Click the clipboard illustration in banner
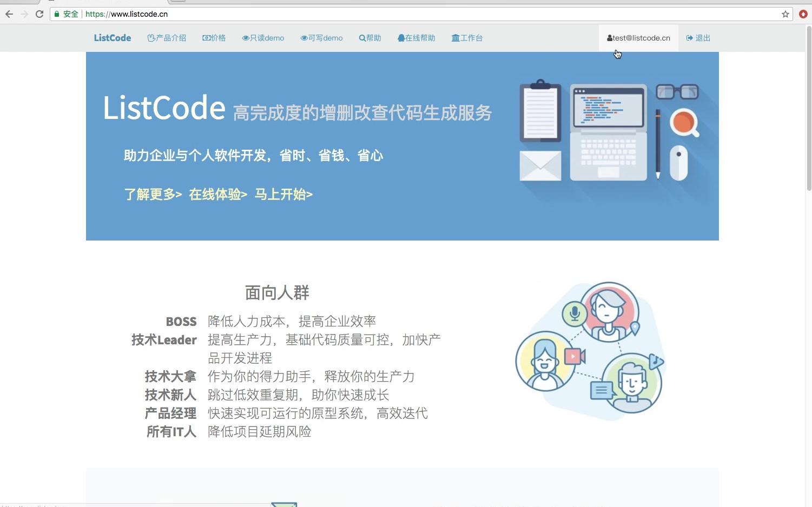The width and height of the screenshot is (812, 507). click(540, 110)
